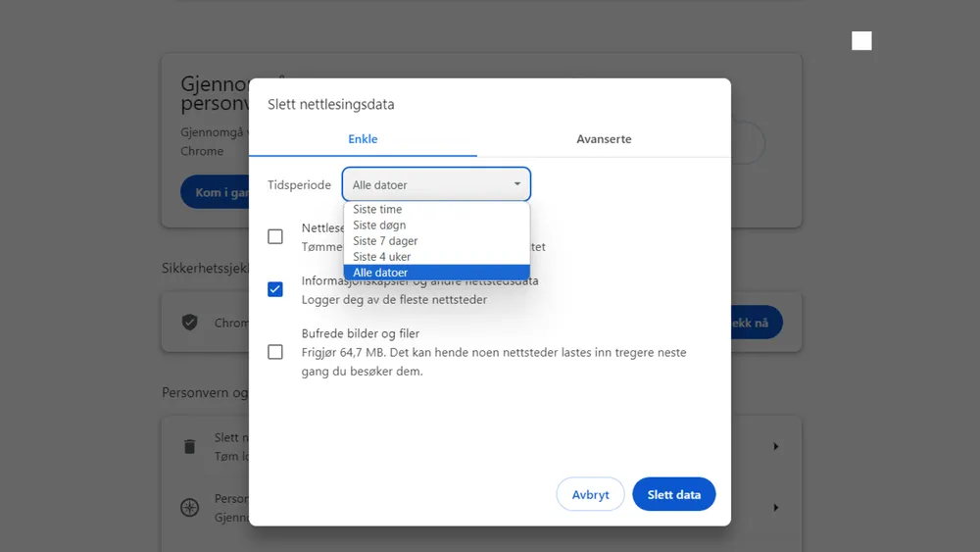Screen dimensions: 980x552
Task: Select Siste time from the list
Action: point(377,210)
